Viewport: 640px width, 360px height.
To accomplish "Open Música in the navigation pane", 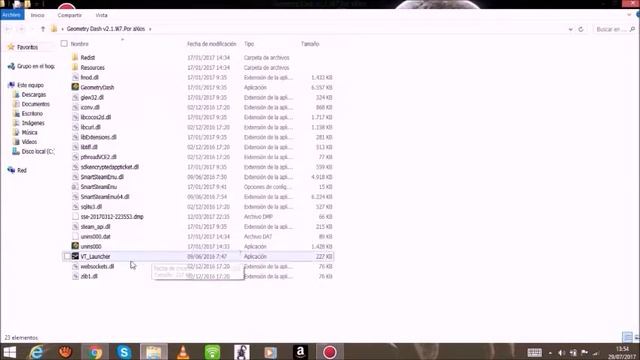I will pos(29,132).
